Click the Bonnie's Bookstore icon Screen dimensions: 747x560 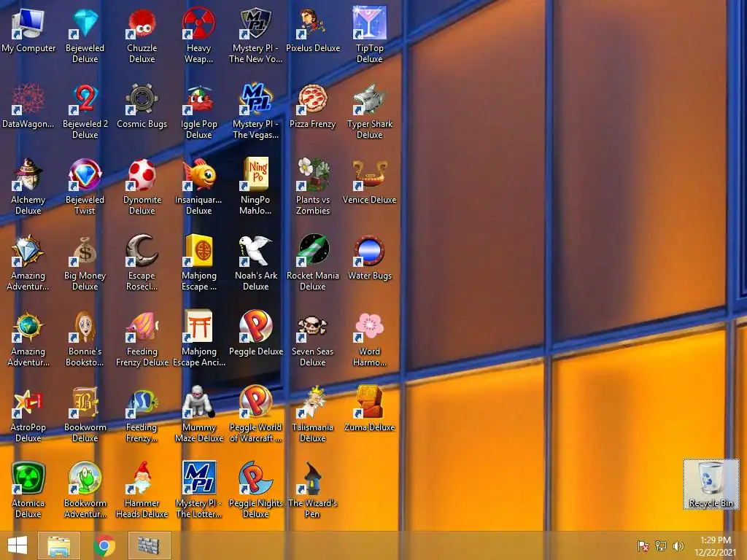tap(85, 338)
